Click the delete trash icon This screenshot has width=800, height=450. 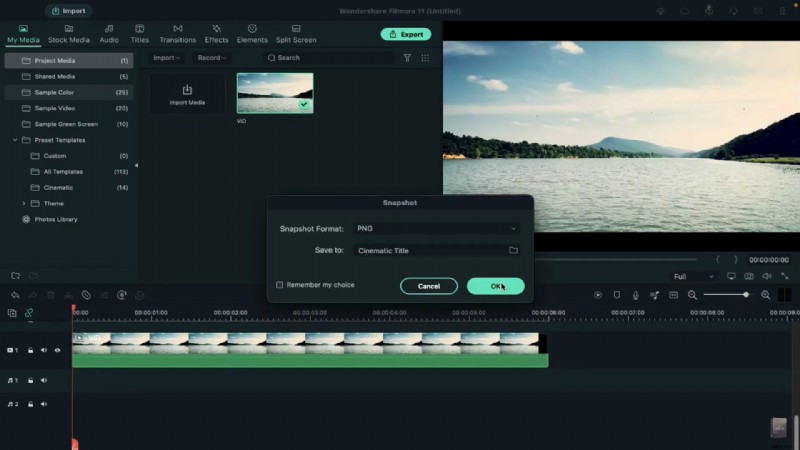click(x=51, y=295)
